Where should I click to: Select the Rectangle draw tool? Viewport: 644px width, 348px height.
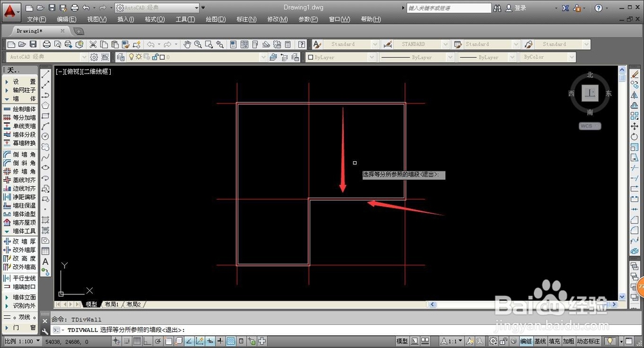pyautogui.click(x=46, y=116)
